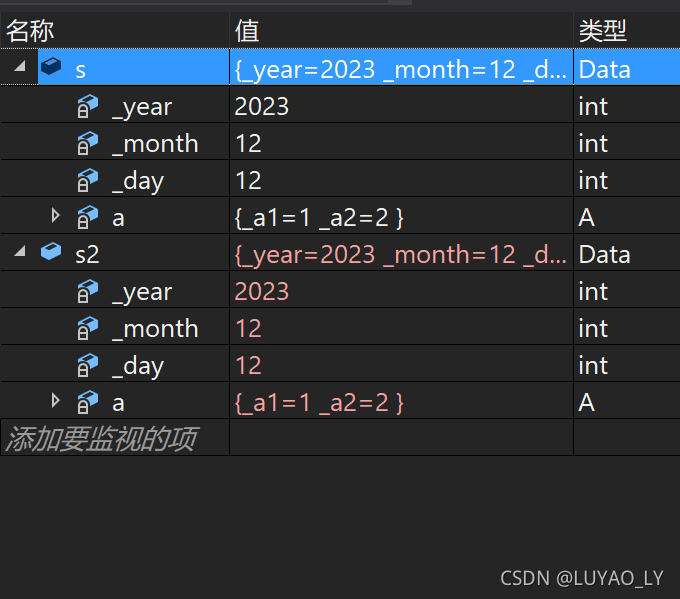Expand member a under variable s
This screenshot has width=680, height=599.
(55, 215)
